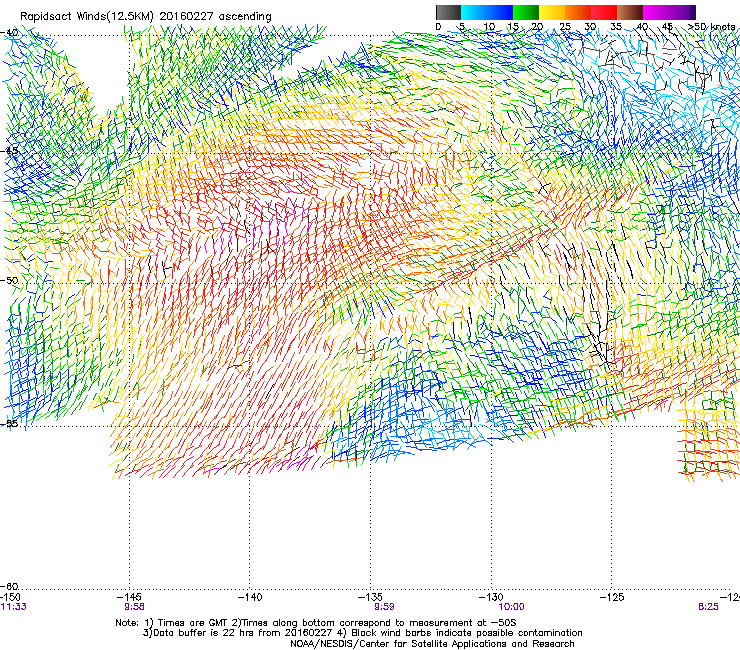Click the brown 35-40 knots legend swatch
The image size is (740, 650).
click(x=630, y=12)
